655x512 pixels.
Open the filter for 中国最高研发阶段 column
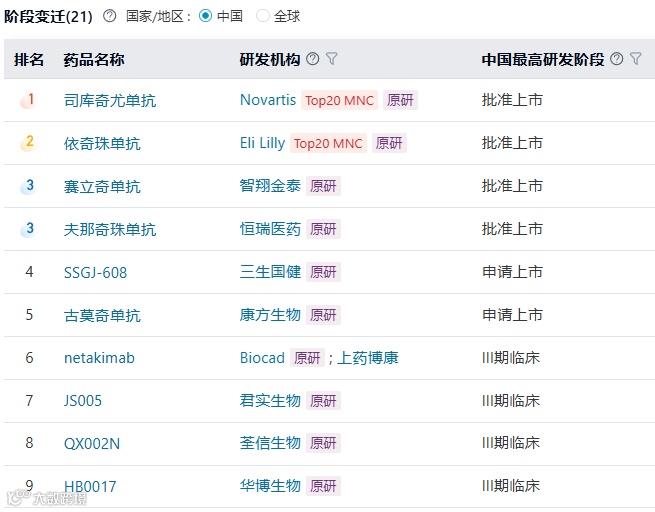[636, 59]
